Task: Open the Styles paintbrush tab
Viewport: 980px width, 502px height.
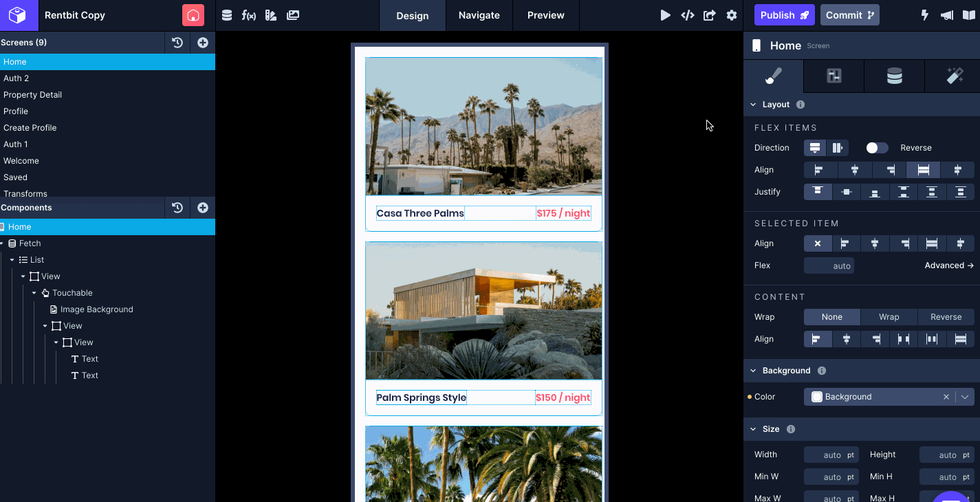Action: pos(774,76)
